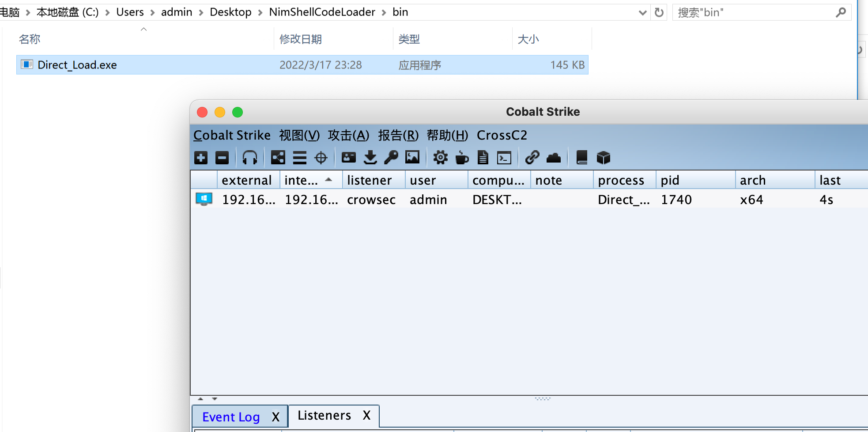Viewport: 868px width, 432px height.
Task: Switch to session table view icon
Action: [300, 158]
